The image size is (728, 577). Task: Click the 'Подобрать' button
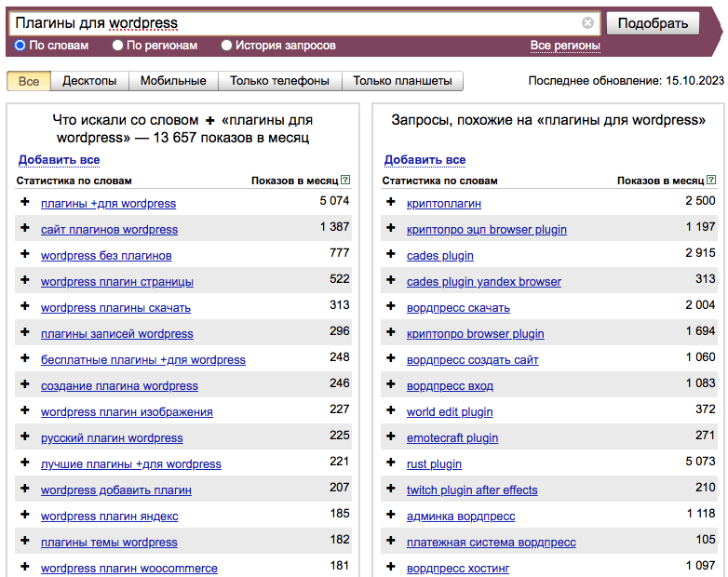pos(653,23)
